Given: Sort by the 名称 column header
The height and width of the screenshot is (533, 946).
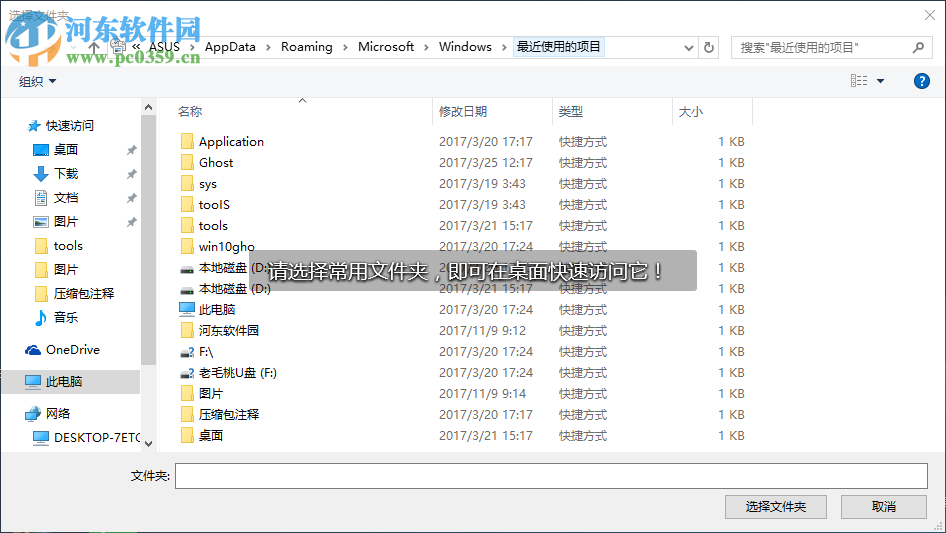Looking at the screenshot, I should [x=190, y=111].
